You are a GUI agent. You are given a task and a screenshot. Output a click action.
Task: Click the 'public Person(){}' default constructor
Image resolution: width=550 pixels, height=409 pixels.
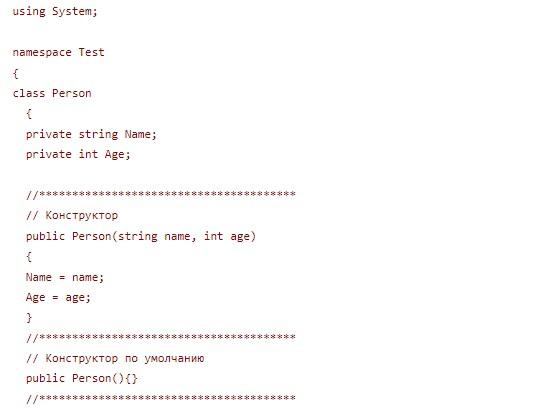pos(82,378)
